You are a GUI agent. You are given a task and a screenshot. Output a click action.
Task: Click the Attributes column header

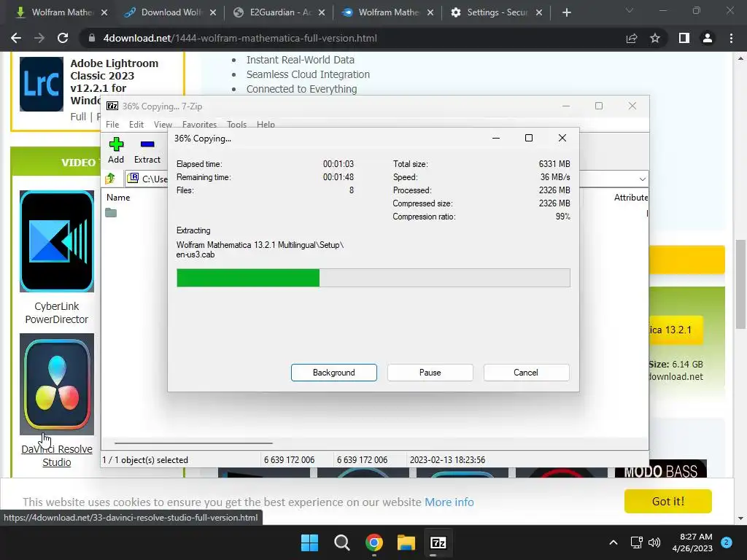coord(631,197)
